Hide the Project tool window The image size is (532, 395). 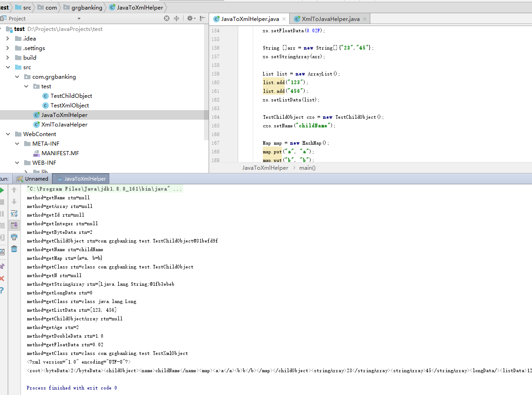click(203, 18)
